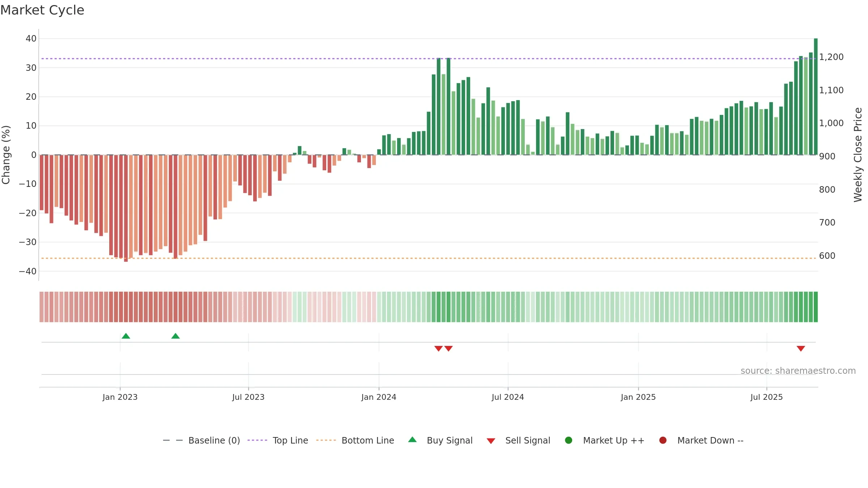Image resolution: width=868 pixels, height=488 pixels.
Task: Click the Weekly Close Price axis title
Action: (858, 155)
